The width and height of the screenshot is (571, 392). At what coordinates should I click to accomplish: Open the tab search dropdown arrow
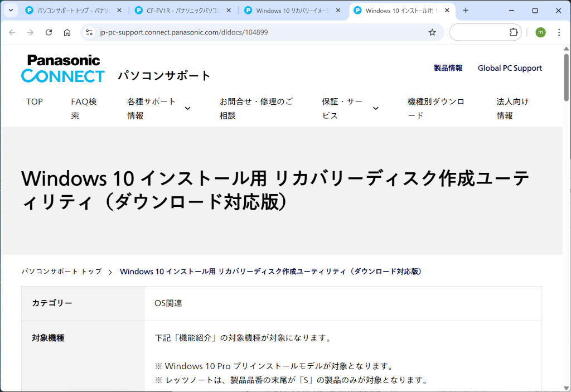pos(11,10)
